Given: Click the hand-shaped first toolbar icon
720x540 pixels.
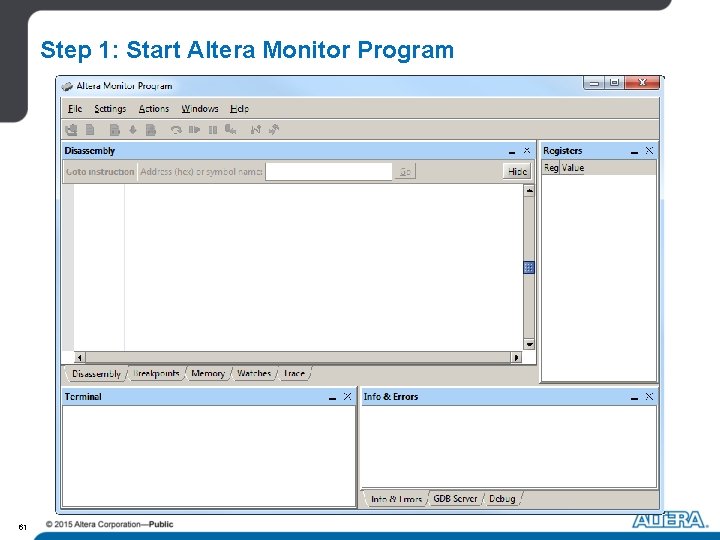Looking at the screenshot, I should tap(71, 130).
